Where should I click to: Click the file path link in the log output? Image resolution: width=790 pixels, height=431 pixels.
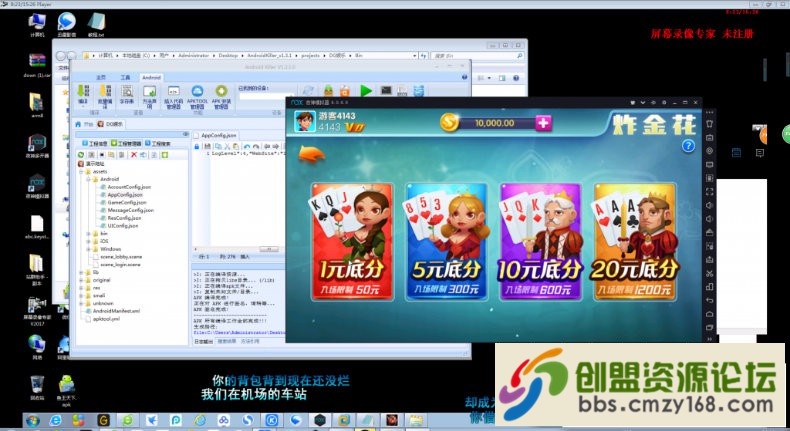tap(239, 333)
